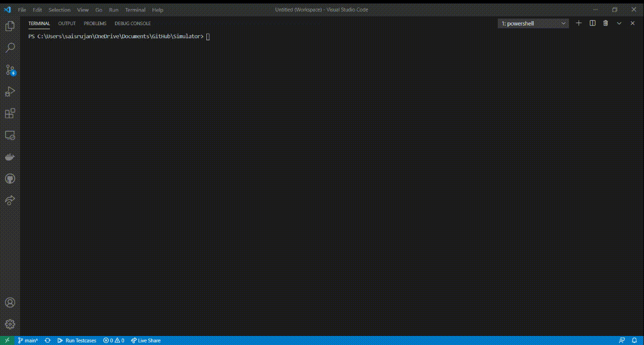Open the Docker sidebar icon
This screenshot has width=644, height=345.
click(x=10, y=156)
